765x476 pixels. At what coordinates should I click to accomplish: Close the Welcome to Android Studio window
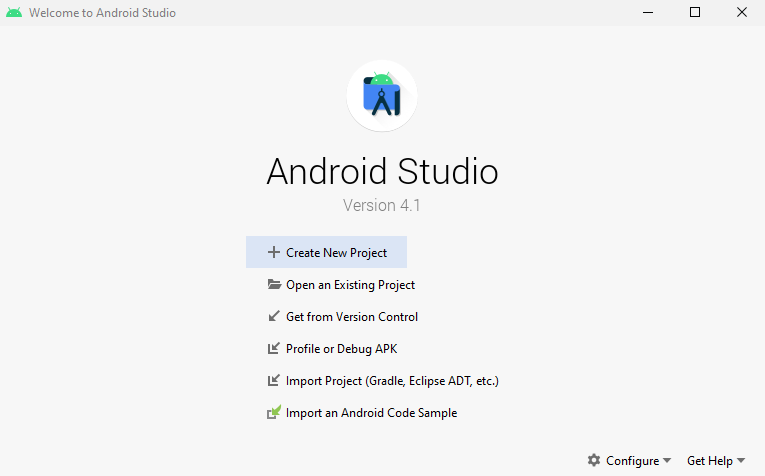pyautogui.click(x=742, y=13)
